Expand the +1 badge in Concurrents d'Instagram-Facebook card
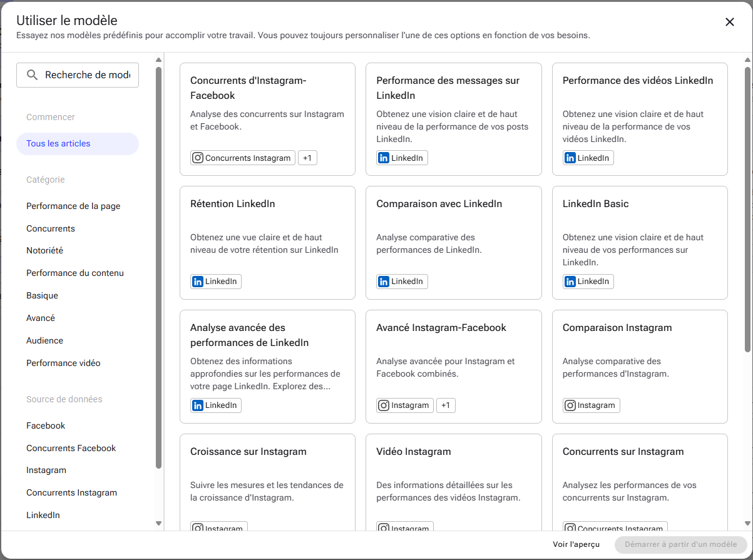Screen dimensions: 753x560 [307, 158]
